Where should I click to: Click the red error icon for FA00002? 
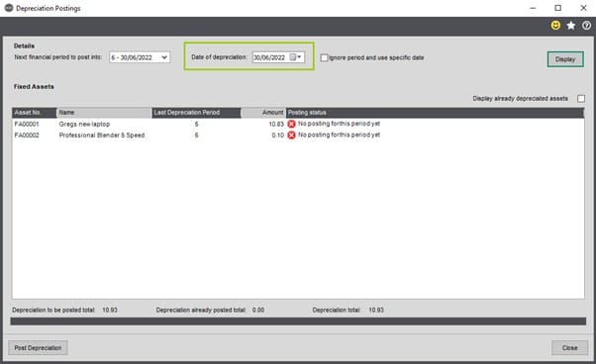point(291,136)
